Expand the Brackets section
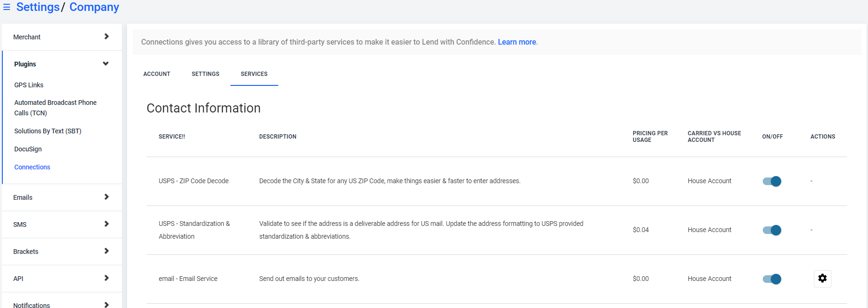Screen dimensions: 868x308 point(62,252)
